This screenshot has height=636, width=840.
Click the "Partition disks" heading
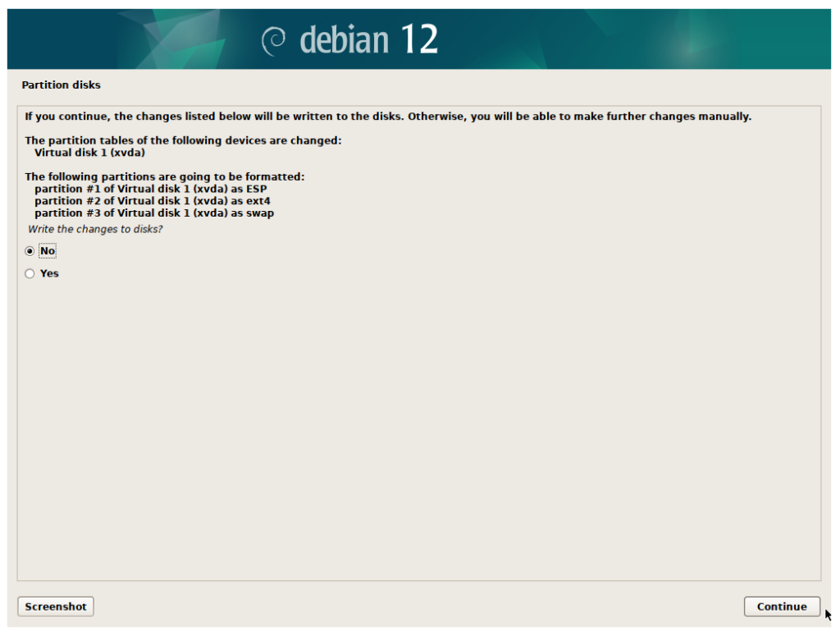click(61, 85)
